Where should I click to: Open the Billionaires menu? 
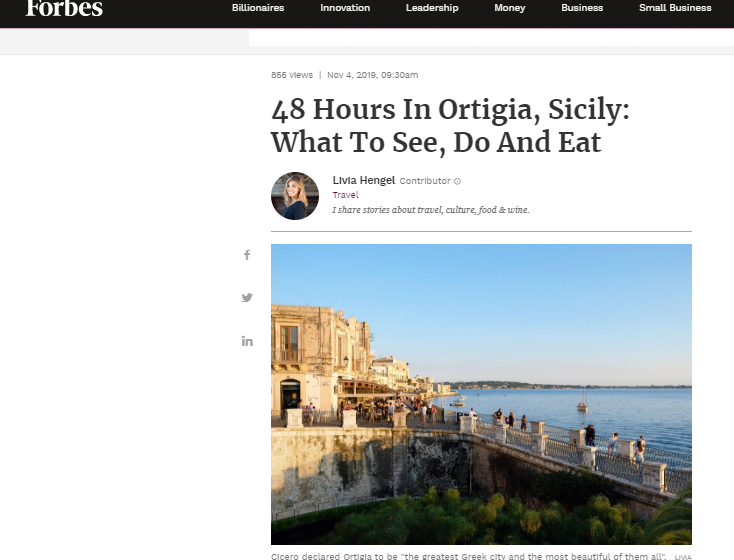(x=258, y=8)
